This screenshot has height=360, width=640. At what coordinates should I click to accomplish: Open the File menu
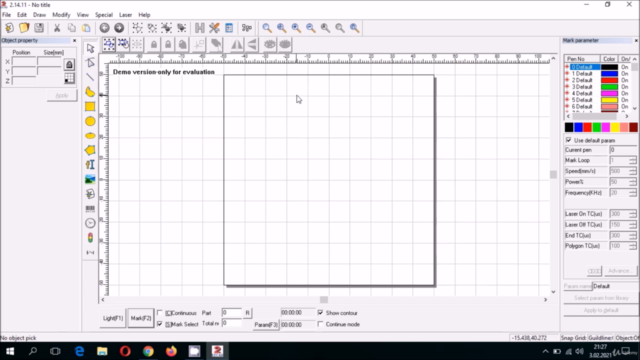7,15
